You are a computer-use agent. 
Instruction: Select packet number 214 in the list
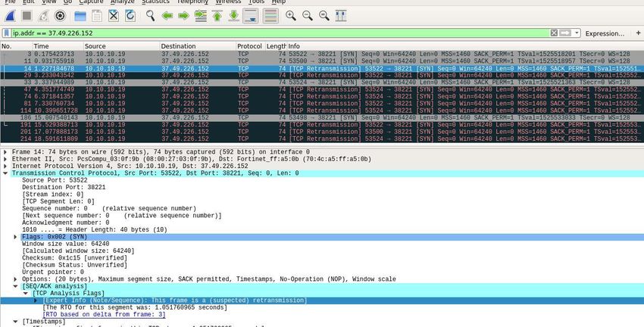(x=322, y=139)
